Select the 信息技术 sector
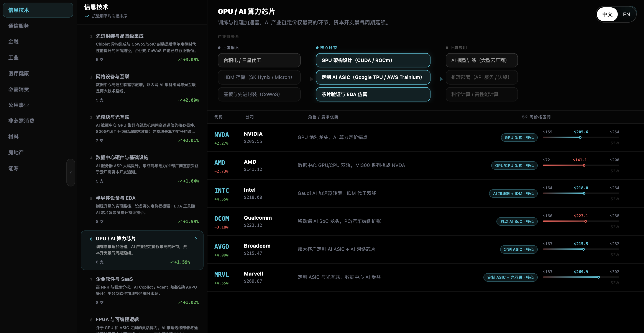The width and height of the screenshot is (644, 333). (38, 10)
